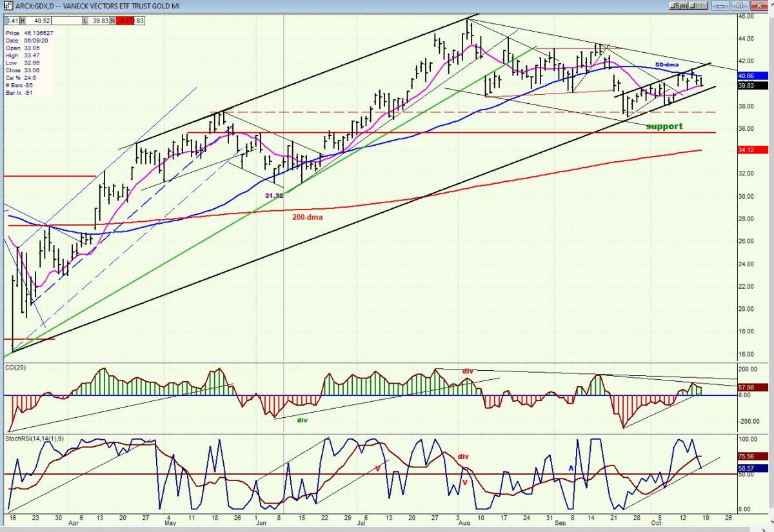Click the Csr % 24.6 readout

tap(21, 78)
